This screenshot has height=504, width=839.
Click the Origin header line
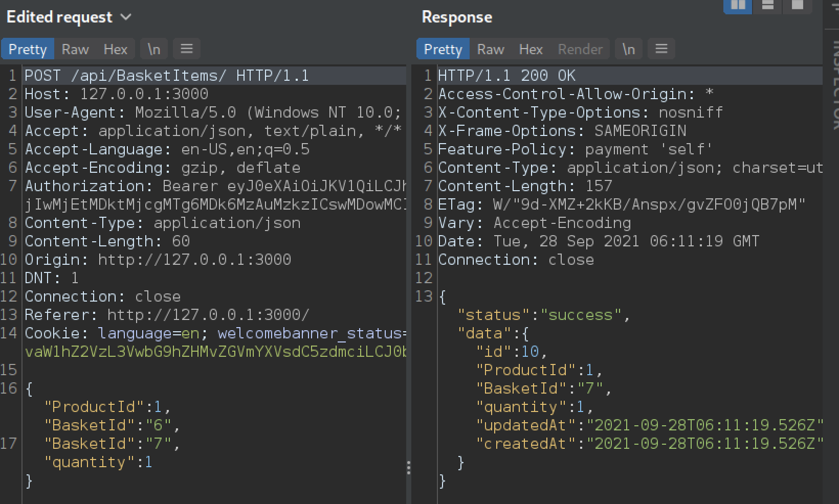coord(158,260)
